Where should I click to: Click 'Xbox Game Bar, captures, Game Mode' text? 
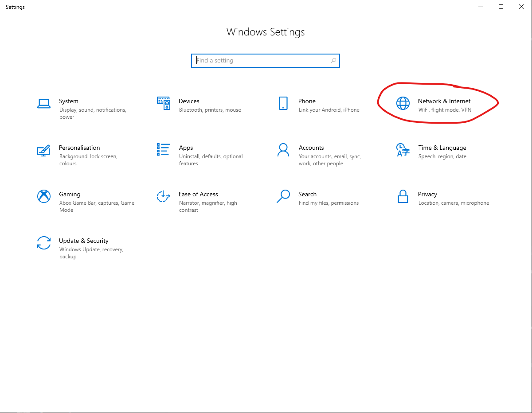(x=97, y=206)
